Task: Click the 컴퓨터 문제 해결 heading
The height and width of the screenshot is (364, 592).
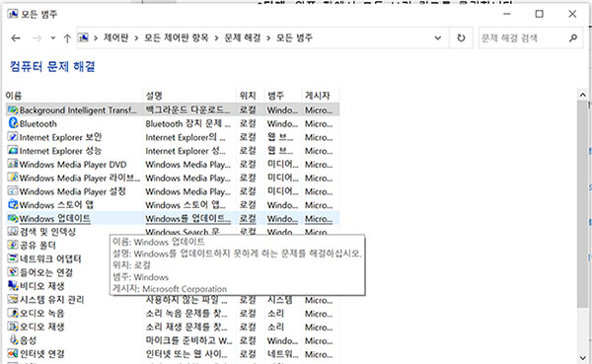Action: click(52, 66)
